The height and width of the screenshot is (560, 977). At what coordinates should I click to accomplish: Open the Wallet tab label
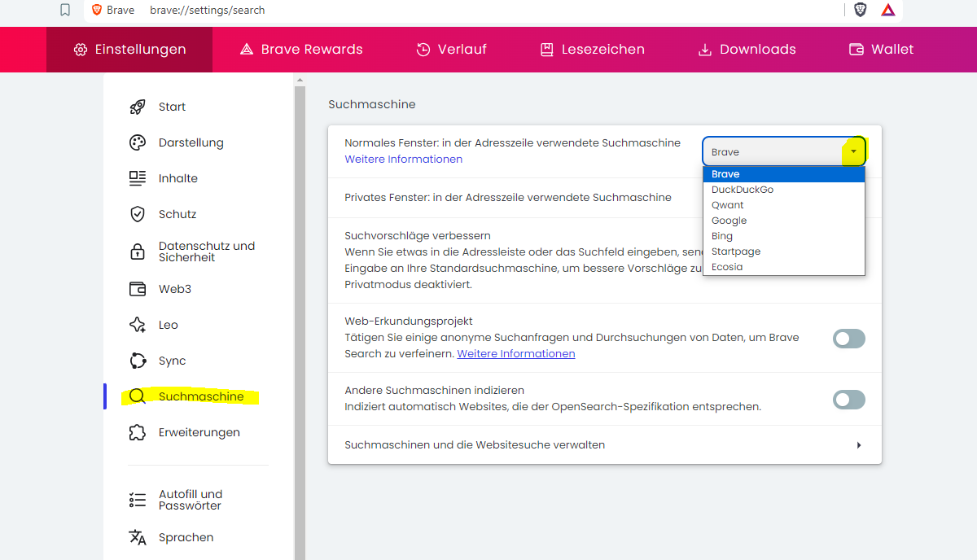pos(892,50)
